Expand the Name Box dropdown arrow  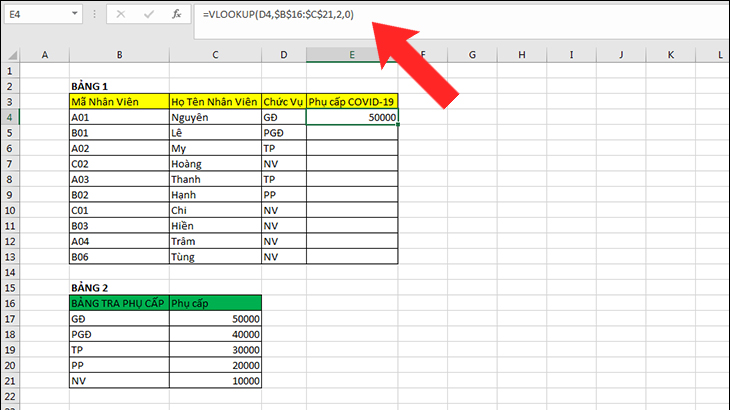[x=76, y=16]
